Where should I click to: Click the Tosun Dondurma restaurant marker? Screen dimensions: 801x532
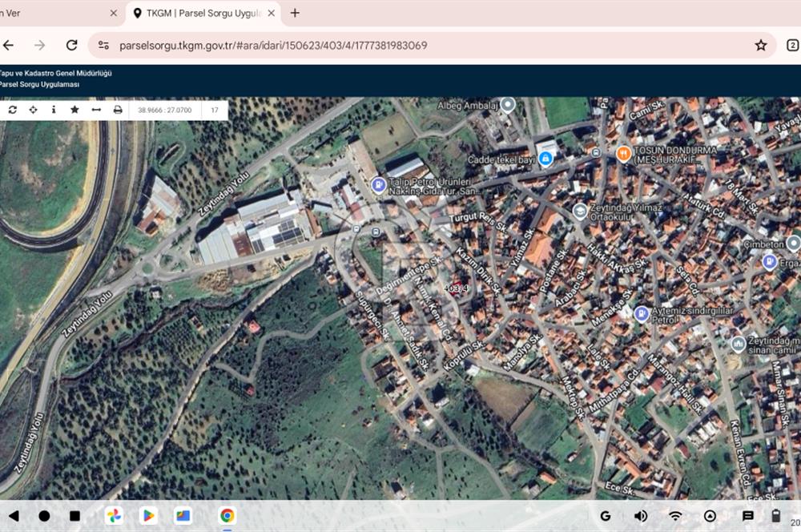coord(622,153)
